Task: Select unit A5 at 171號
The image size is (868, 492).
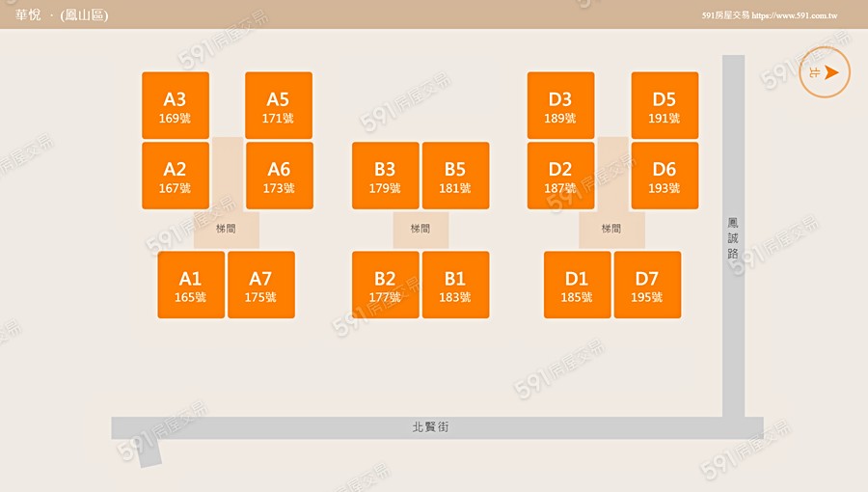Action: pos(278,105)
